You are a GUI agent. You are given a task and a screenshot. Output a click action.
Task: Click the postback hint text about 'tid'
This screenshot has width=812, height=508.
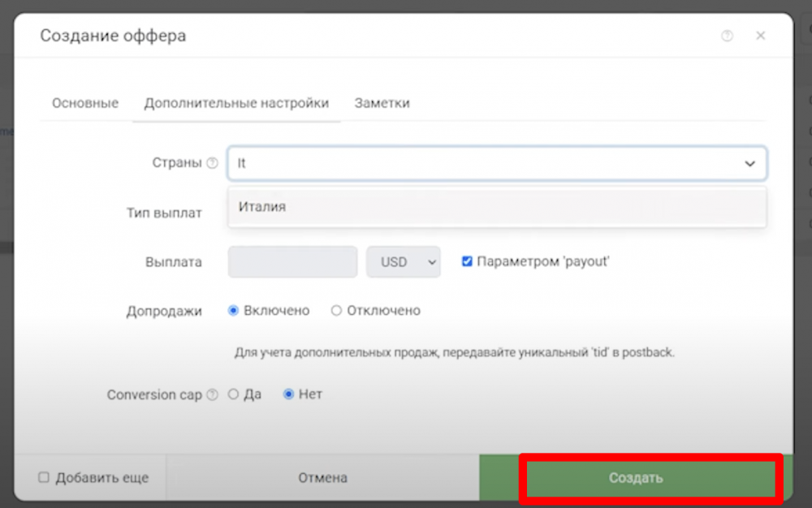click(454, 352)
